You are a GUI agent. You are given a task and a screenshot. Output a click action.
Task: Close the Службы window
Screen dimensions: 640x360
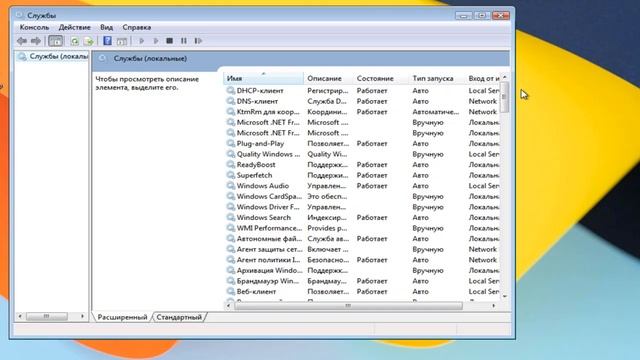501,16
